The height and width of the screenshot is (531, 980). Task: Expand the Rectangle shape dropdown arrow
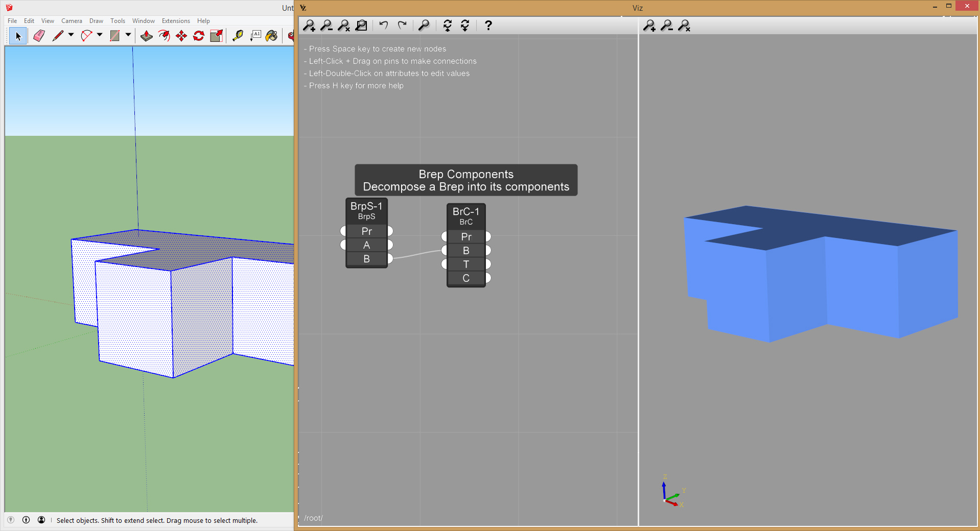click(x=128, y=35)
